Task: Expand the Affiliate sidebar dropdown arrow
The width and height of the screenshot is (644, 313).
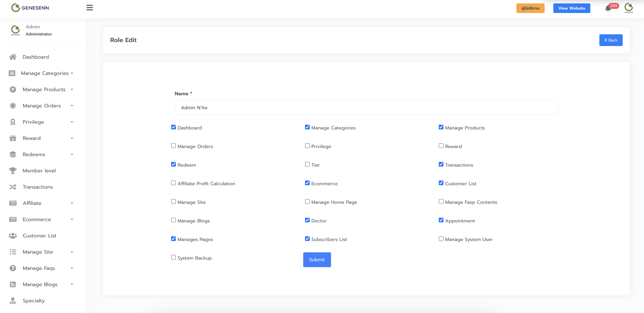Action: [x=72, y=203]
